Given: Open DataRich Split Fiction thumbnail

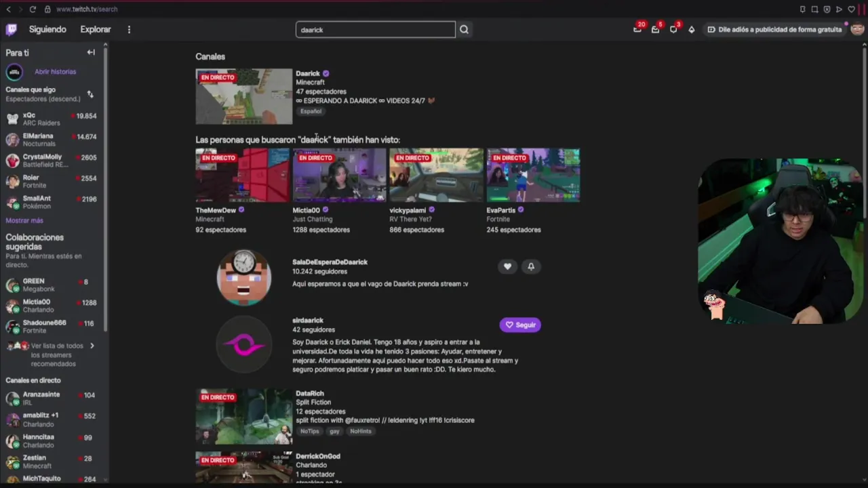Looking at the screenshot, I should click(244, 416).
